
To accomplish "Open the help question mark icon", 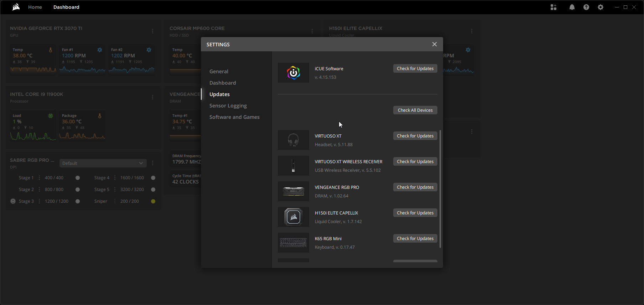I will pos(586,7).
